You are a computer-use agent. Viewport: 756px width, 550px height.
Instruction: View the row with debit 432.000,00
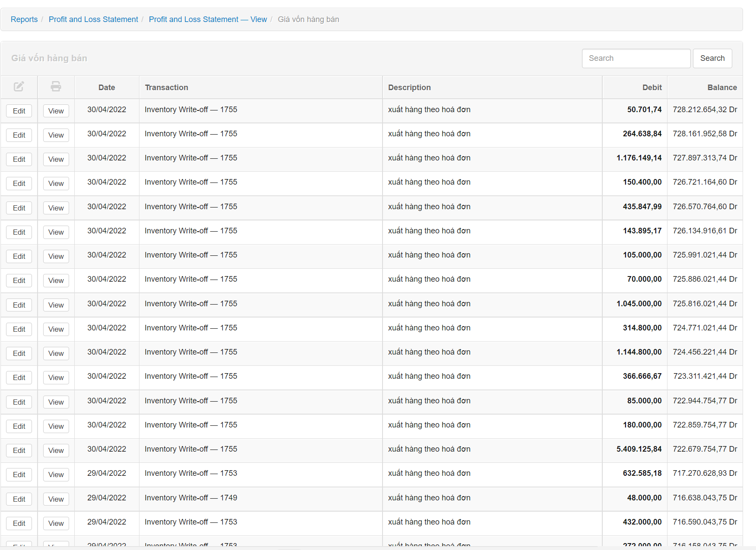click(x=56, y=523)
